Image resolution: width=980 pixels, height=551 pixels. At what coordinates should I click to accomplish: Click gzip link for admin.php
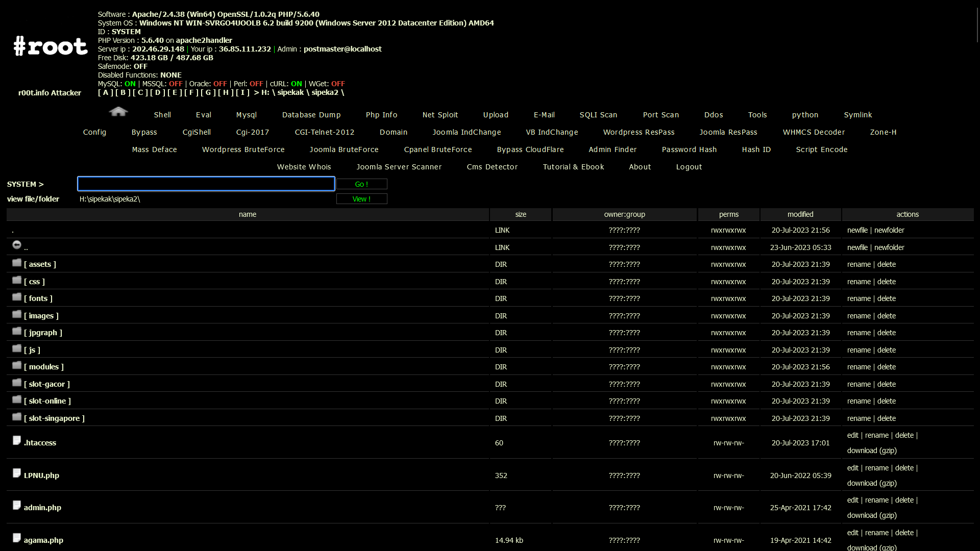click(888, 515)
